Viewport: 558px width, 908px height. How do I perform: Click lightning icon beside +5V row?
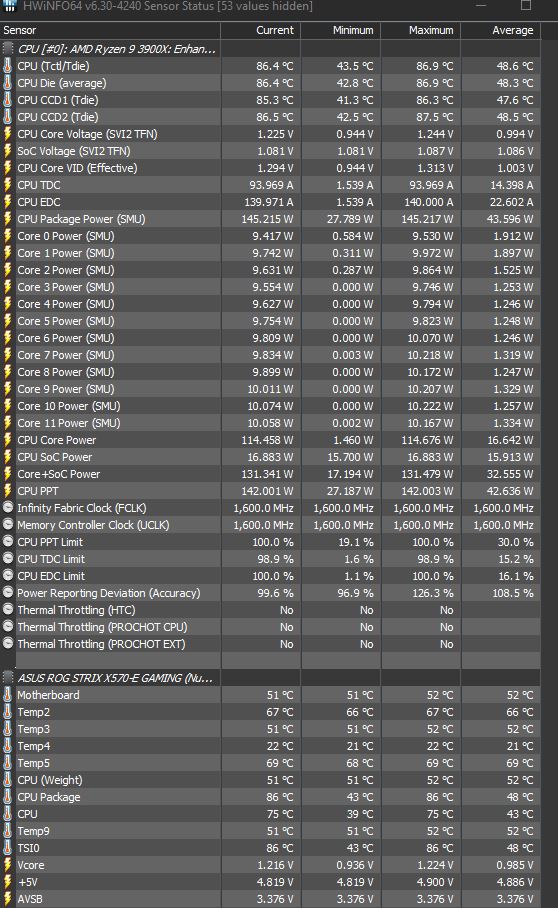(8, 881)
